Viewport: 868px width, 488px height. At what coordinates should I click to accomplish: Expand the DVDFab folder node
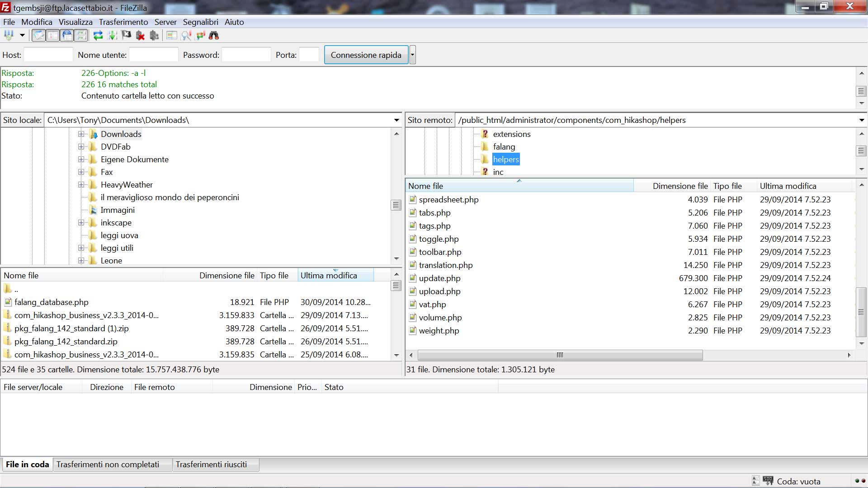click(81, 147)
